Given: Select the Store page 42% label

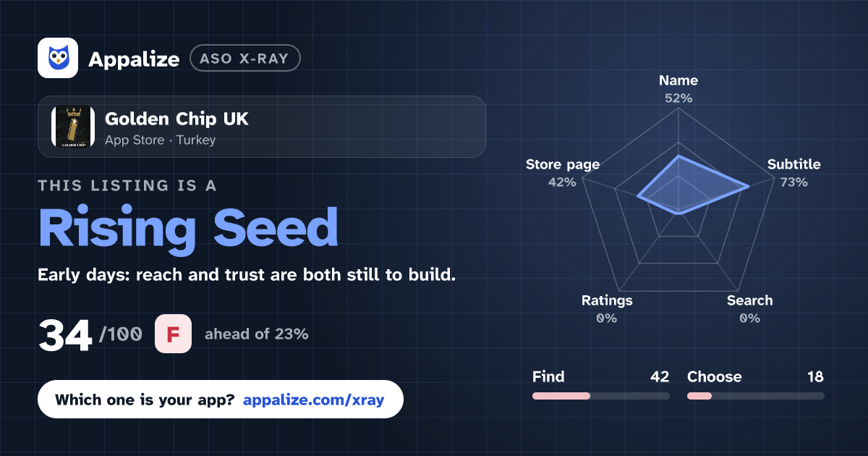Looking at the screenshot, I should 562,173.
